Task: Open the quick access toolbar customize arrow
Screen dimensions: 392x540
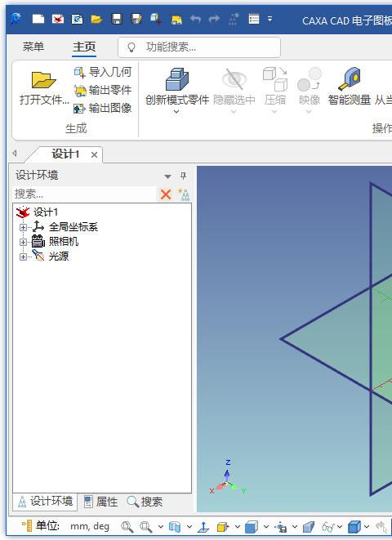Action: click(269, 19)
